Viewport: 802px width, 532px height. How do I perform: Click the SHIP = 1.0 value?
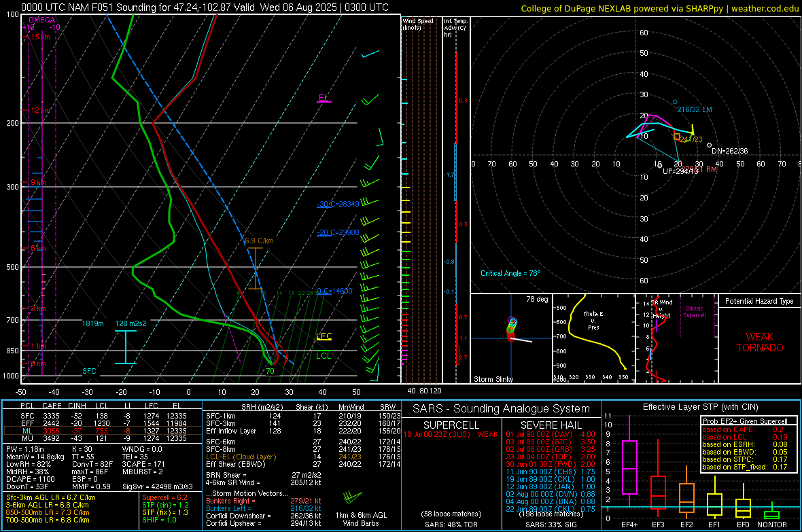[x=159, y=520]
